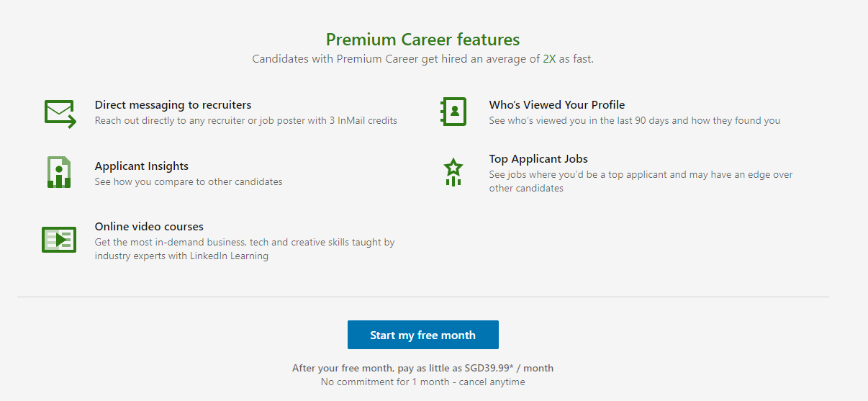The width and height of the screenshot is (868, 401).
Task: Click the Premium Career features title
Action: 422,40
